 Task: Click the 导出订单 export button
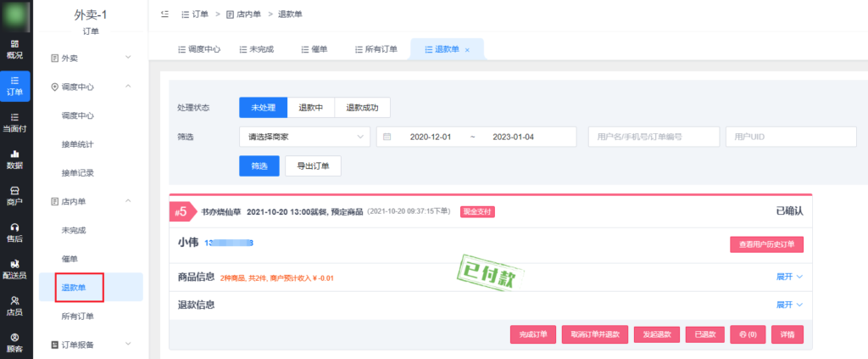(x=313, y=165)
